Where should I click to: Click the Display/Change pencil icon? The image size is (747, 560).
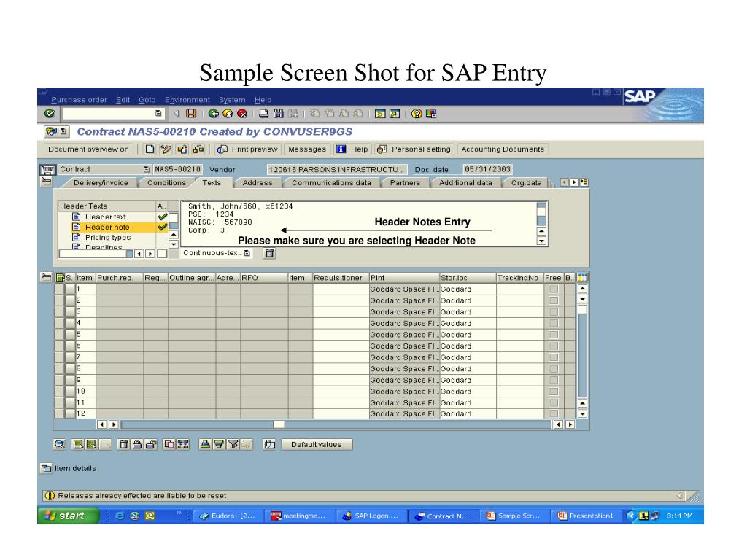pos(166,149)
